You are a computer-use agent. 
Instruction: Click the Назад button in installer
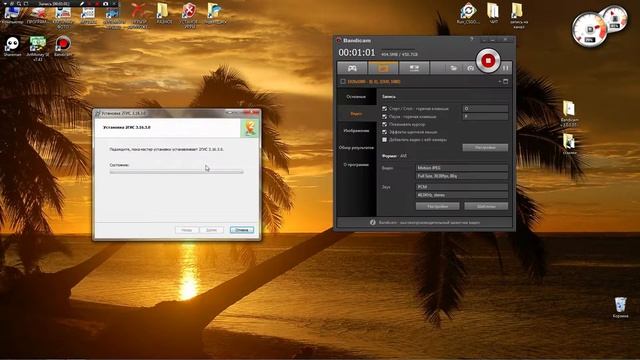tap(187, 230)
